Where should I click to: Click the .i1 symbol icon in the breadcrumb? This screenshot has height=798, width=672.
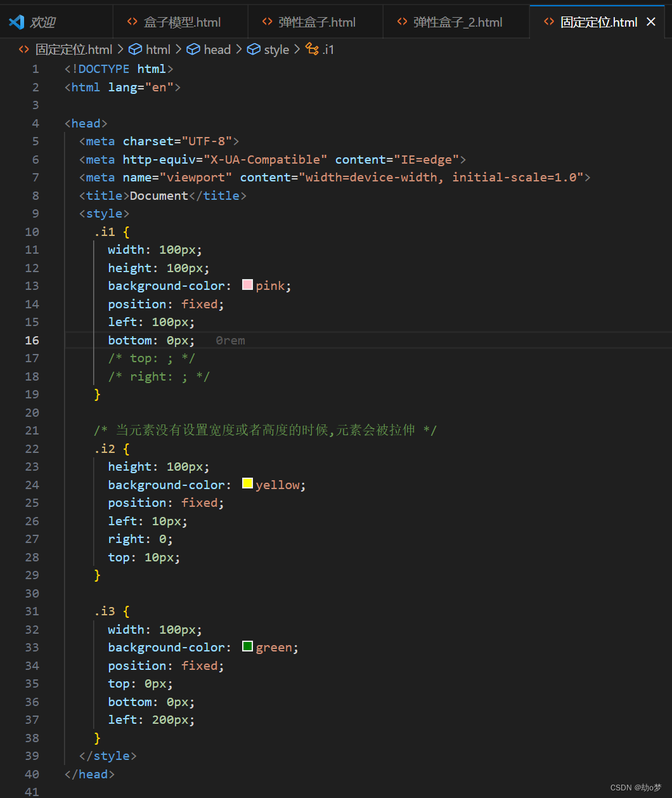(x=311, y=49)
